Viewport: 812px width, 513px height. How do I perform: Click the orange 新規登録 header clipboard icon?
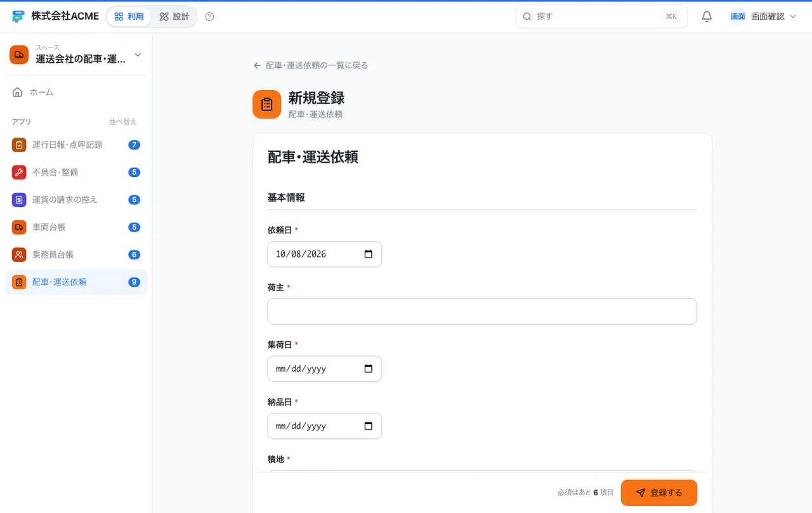point(266,104)
